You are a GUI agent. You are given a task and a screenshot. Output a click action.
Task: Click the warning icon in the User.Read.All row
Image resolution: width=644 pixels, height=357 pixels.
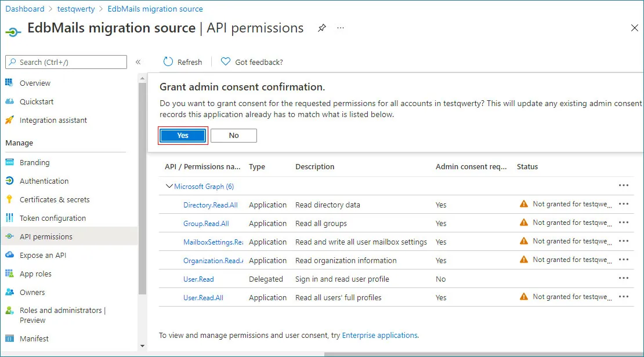(x=524, y=296)
